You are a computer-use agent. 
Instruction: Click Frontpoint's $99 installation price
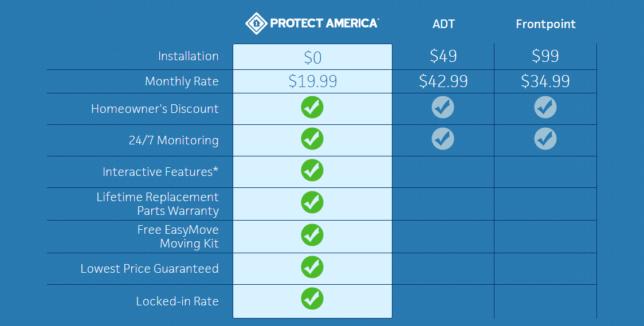(x=545, y=56)
